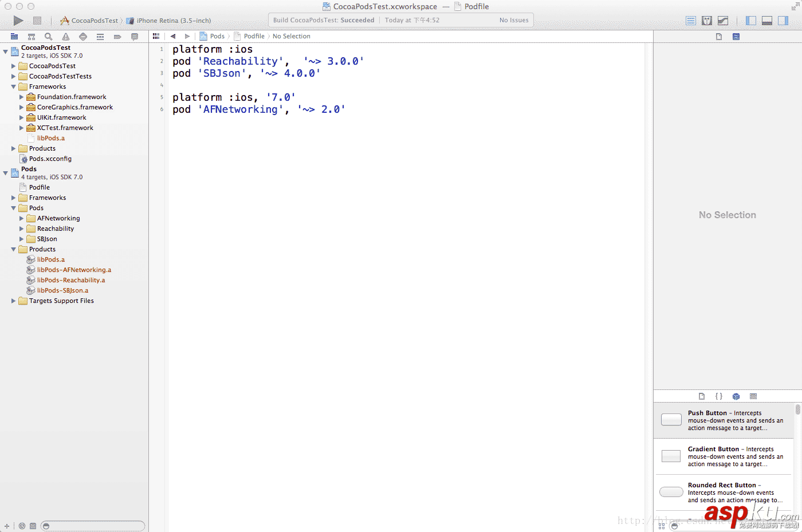Hide the Navigator panel with left view toggle
Viewport: 802px width, 532px height.
click(x=750, y=20)
